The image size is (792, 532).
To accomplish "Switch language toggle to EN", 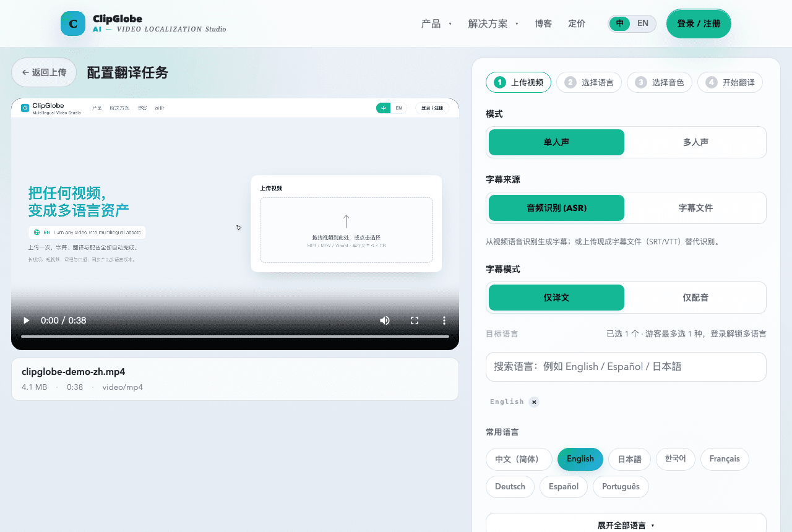I will (x=643, y=24).
